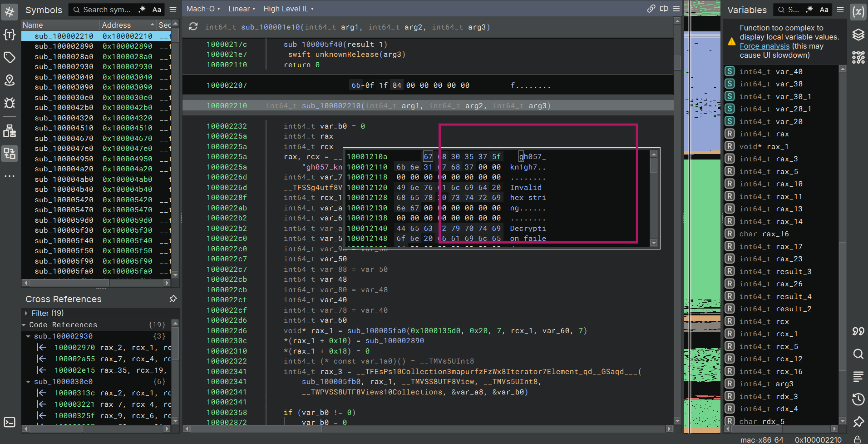Open the Debugger bug icon
868x444 pixels.
(x=10, y=103)
